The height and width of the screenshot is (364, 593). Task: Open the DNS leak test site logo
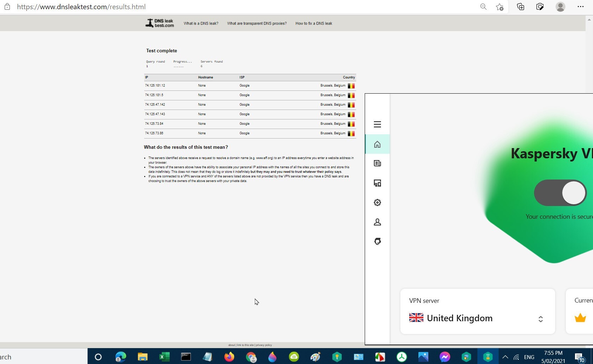click(160, 23)
